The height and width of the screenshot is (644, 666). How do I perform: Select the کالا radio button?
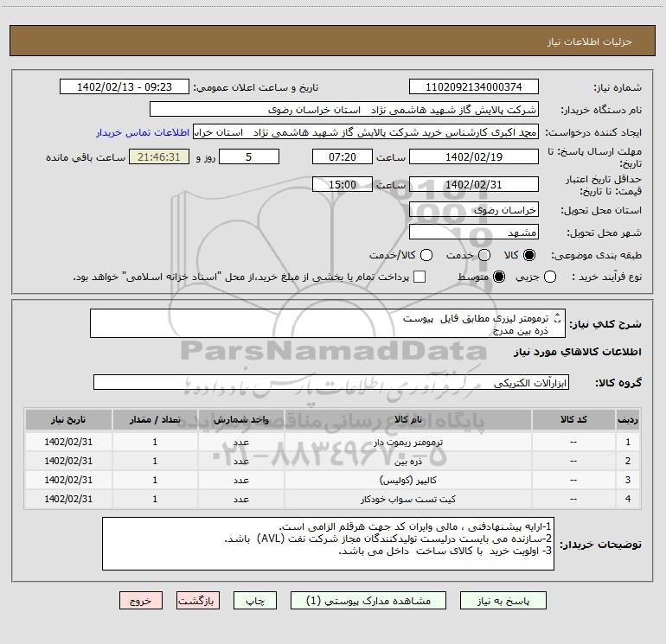pyautogui.click(x=529, y=255)
